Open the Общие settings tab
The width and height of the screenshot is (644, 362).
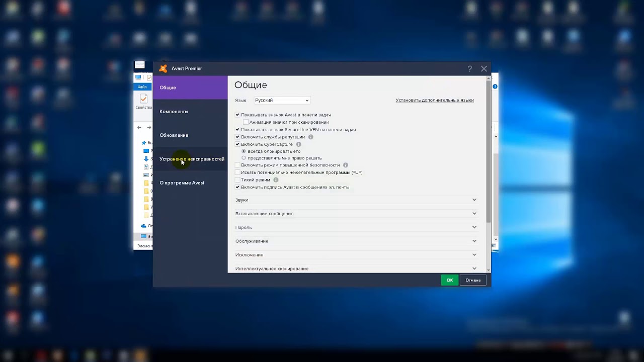(x=190, y=87)
